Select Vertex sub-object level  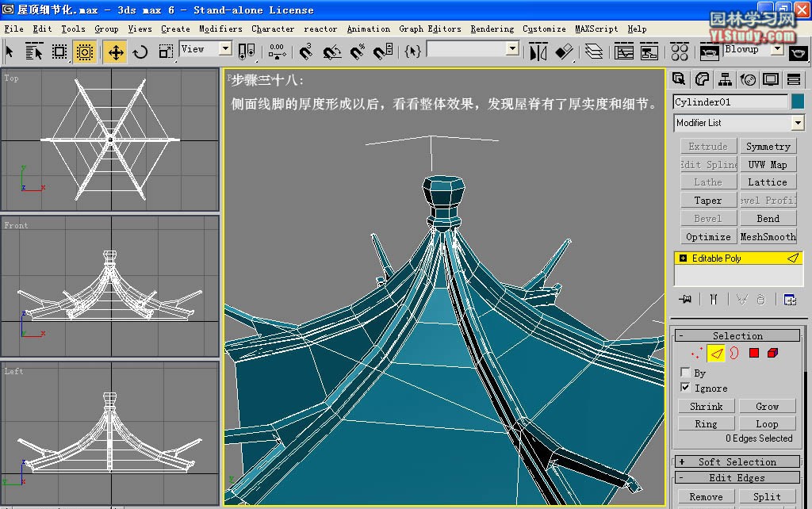[x=696, y=353]
